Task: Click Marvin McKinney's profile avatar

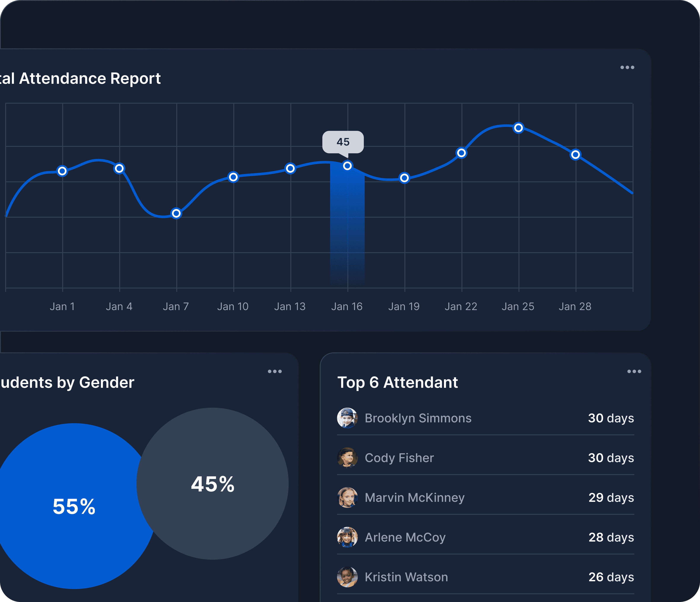Action: coord(347,497)
